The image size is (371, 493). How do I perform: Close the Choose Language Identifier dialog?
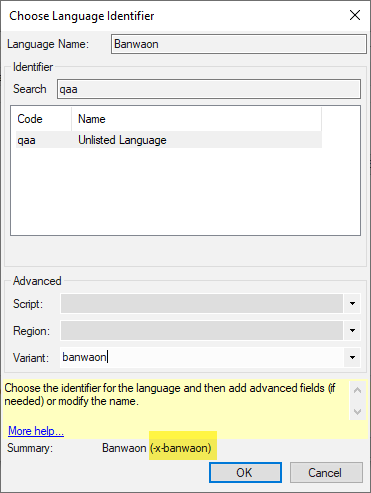[355, 15]
